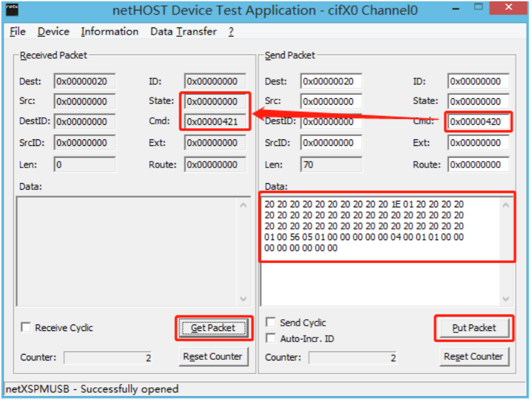This screenshot has width=532, height=403.
Task: Click the netHOST application icon in title bar
Action: coord(12,10)
